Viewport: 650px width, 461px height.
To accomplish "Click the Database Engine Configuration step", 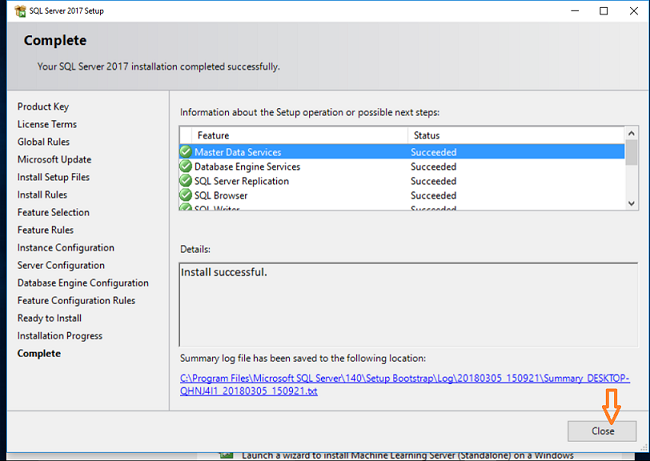I will [83, 283].
